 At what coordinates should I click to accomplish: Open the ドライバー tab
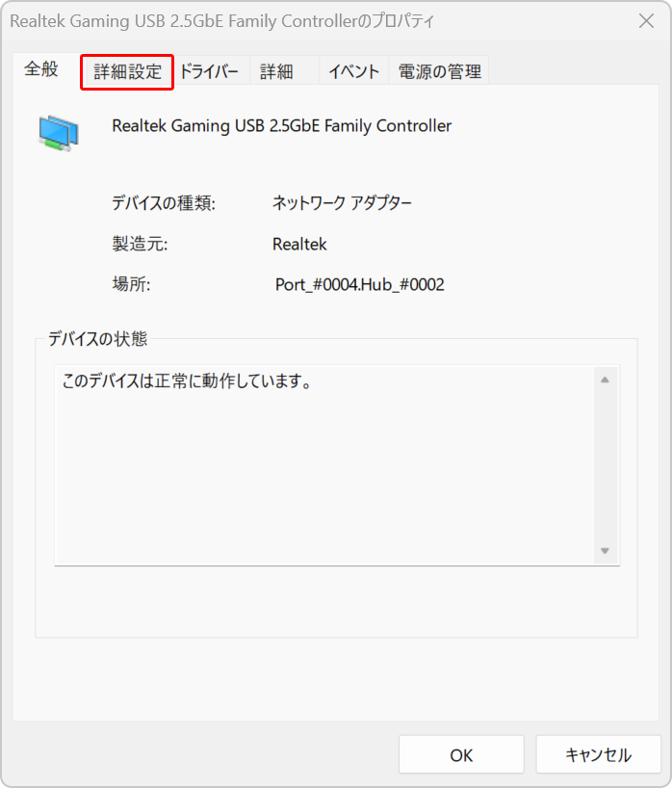click(210, 71)
